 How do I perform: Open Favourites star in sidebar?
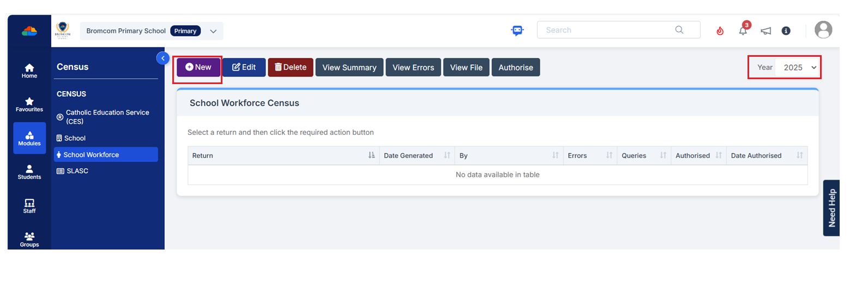[29, 104]
